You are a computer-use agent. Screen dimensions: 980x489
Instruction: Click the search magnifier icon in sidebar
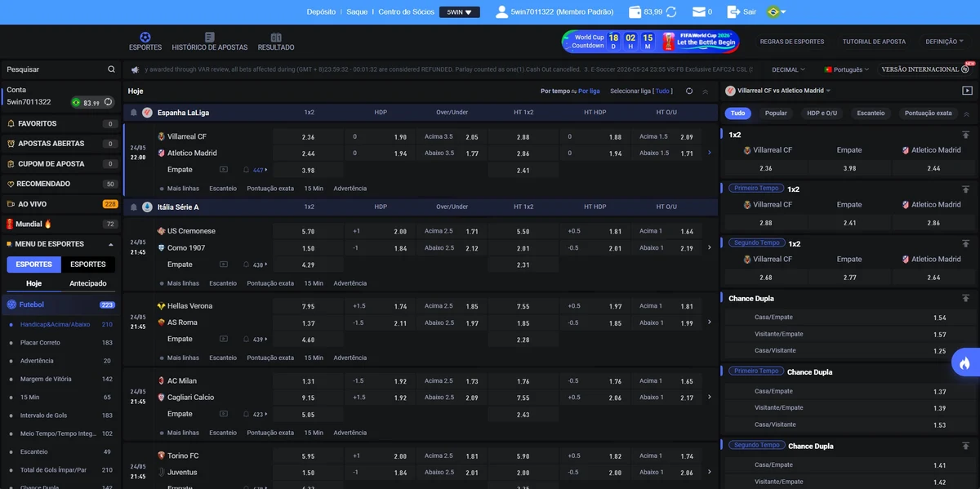[x=111, y=69]
